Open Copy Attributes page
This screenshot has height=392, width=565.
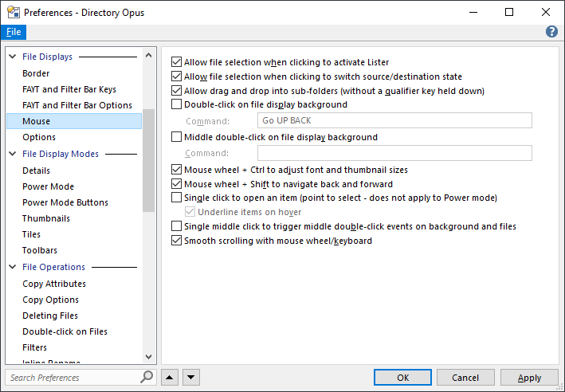pyautogui.click(x=54, y=284)
